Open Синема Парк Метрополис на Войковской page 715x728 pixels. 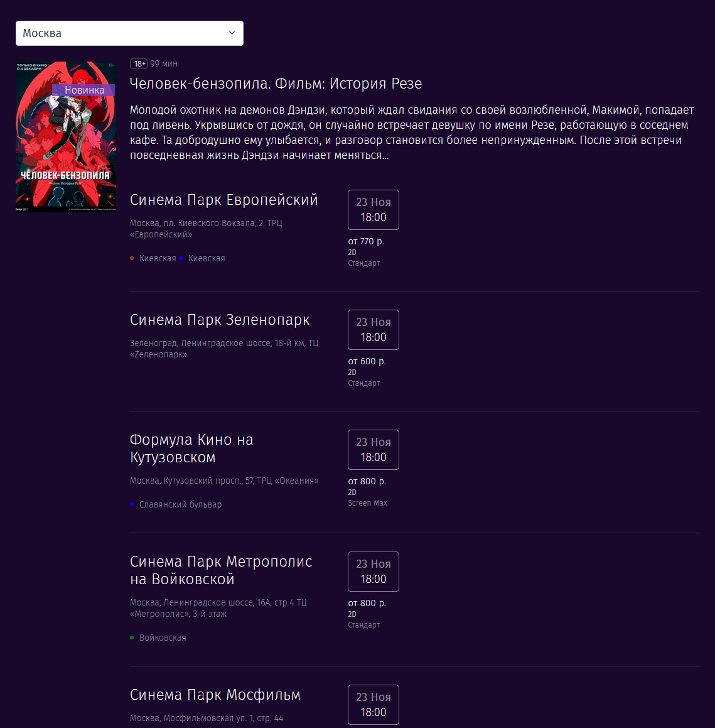click(221, 570)
